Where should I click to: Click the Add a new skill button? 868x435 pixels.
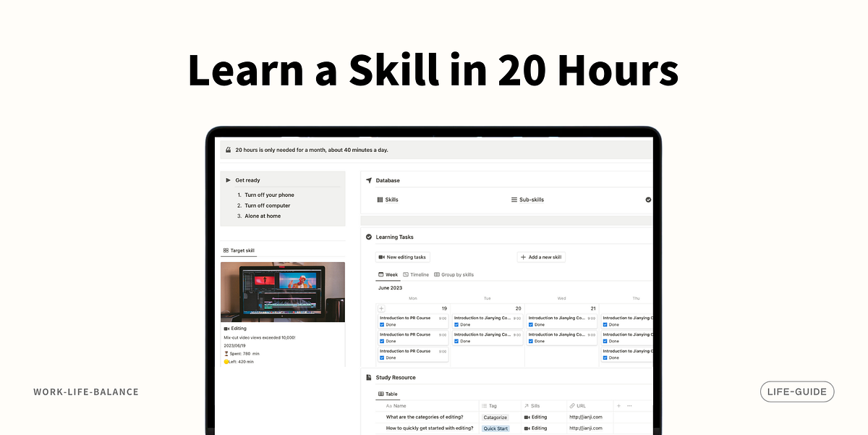click(x=541, y=257)
